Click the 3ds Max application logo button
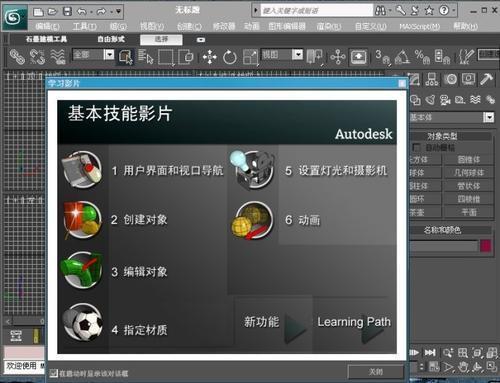Viewport: 500px width, 383px height. point(15,18)
